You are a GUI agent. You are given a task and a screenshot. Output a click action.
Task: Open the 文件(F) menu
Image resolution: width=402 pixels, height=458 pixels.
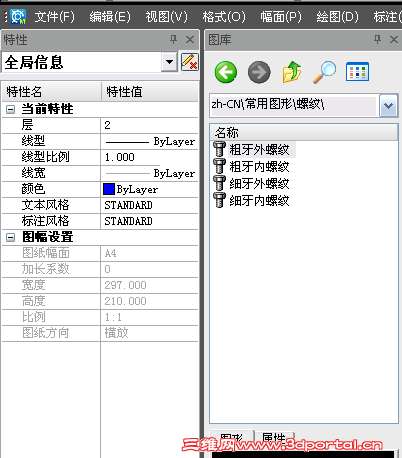point(55,16)
